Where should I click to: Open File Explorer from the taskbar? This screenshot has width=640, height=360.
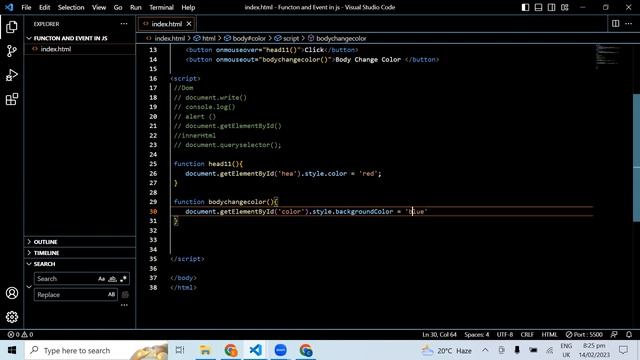tap(205, 350)
